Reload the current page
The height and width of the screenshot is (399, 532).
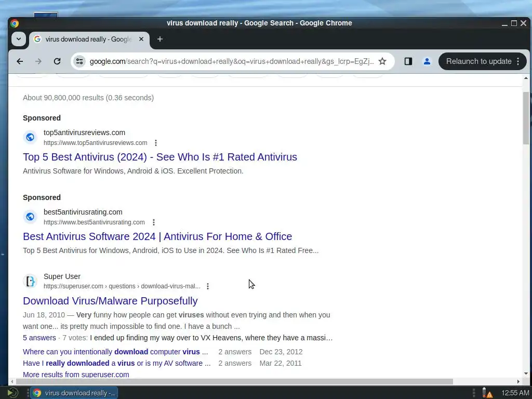coord(57,61)
